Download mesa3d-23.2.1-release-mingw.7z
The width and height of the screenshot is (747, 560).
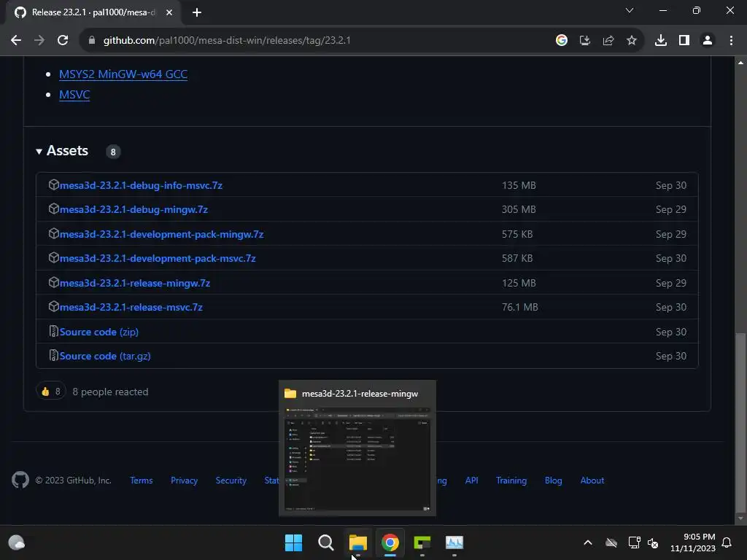click(x=135, y=283)
